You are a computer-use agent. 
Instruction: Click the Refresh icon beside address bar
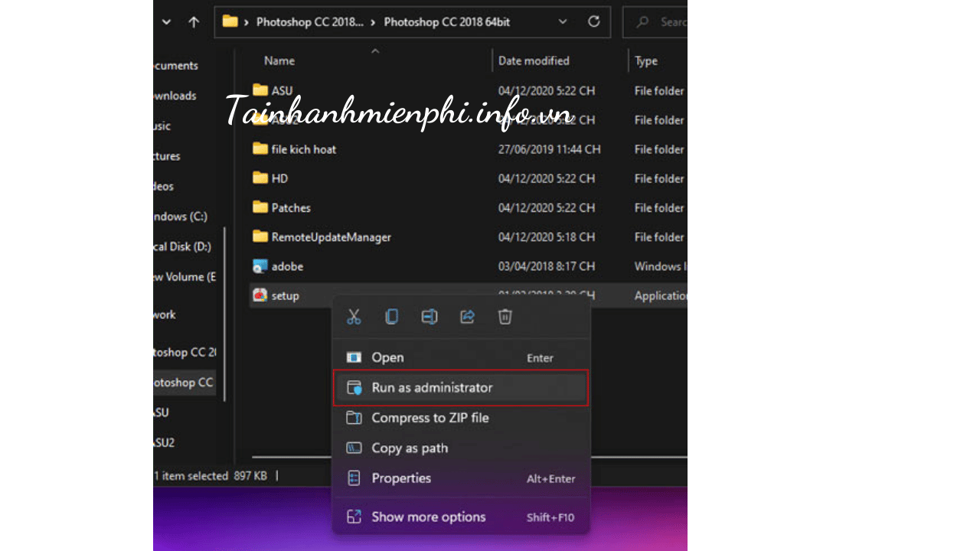coord(593,22)
